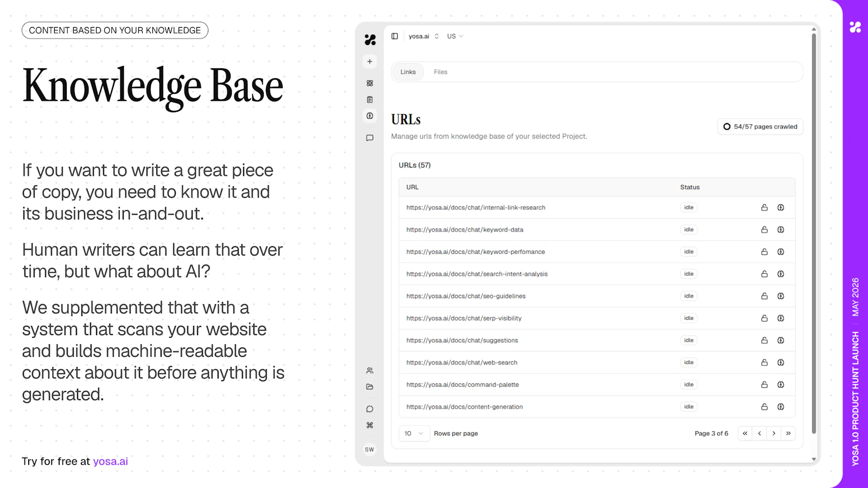This screenshot has height=488, width=868.
Task: Go to the next page of URLs
Action: (774, 434)
